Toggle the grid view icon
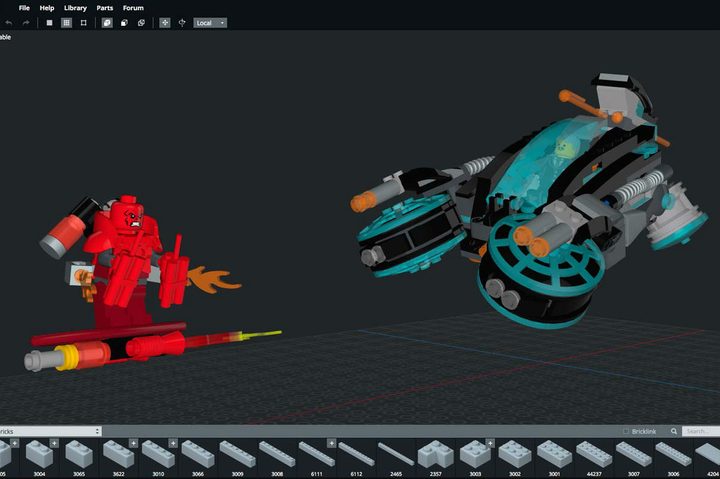The width and height of the screenshot is (720, 479). coord(67,23)
